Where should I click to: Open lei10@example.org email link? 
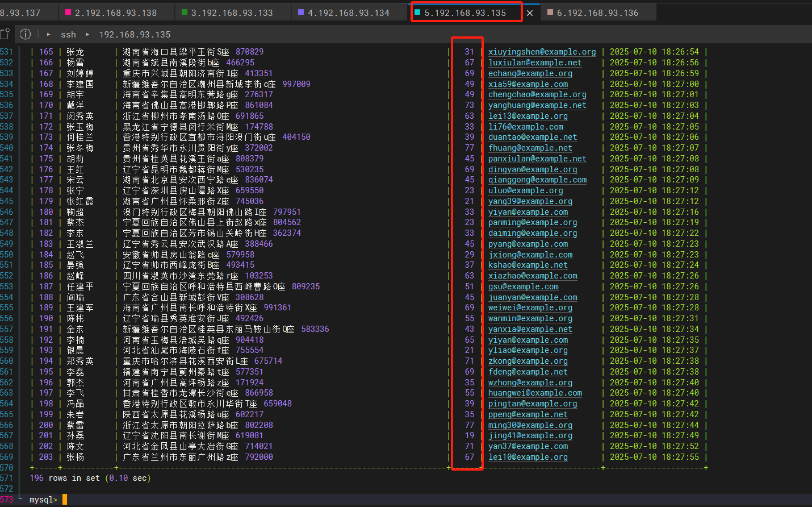pos(528,457)
